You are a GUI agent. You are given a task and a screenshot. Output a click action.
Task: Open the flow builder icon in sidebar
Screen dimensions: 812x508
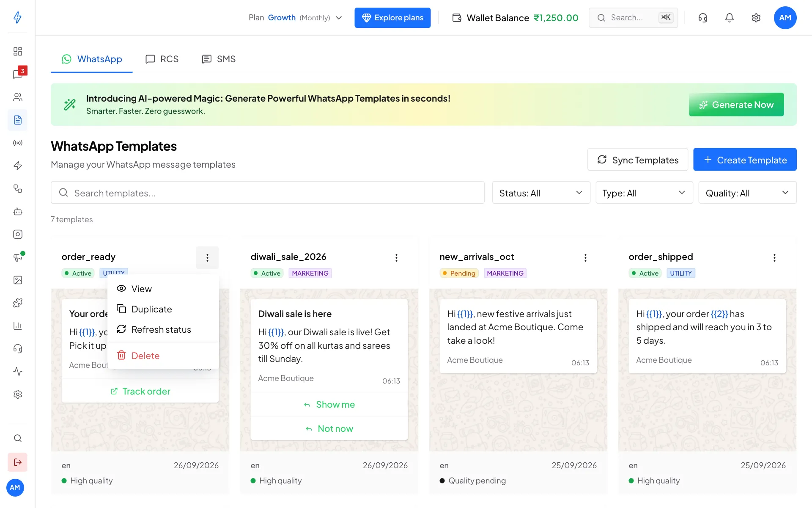click(x=17, y=188)
